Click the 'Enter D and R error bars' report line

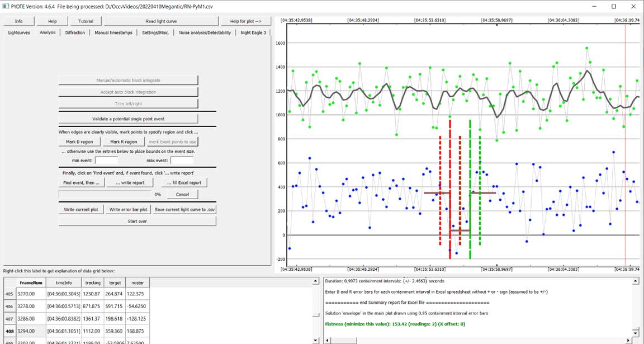436,292
